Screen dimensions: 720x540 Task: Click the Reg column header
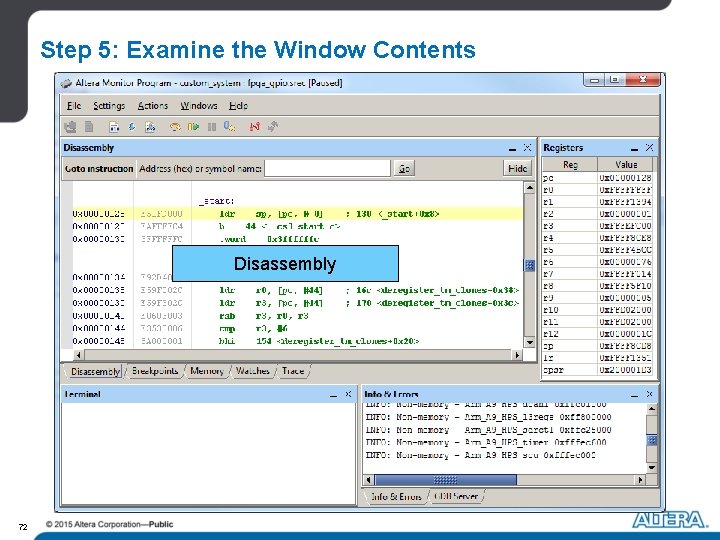click(x=570, y=164)
